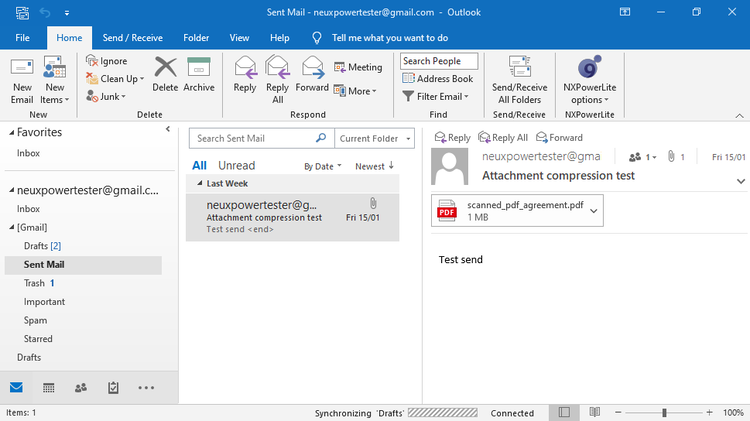Open the By Date sort dropdown

[323, 166]
